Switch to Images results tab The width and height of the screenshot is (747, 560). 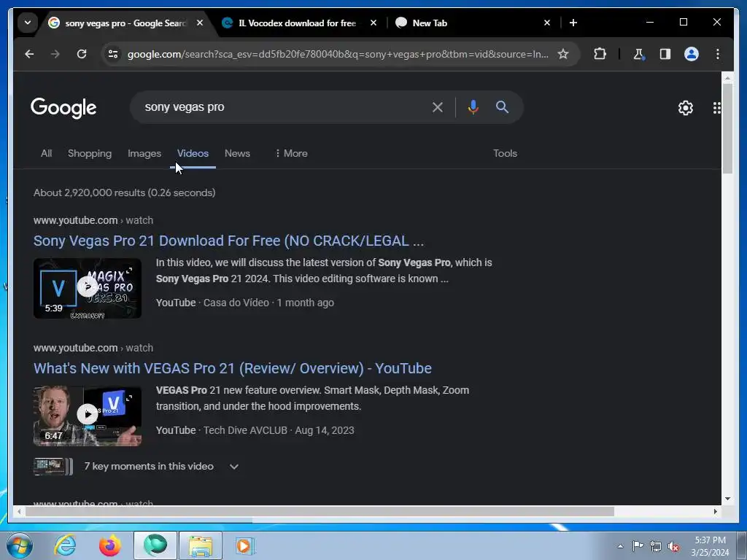click(x=144, y=153)
